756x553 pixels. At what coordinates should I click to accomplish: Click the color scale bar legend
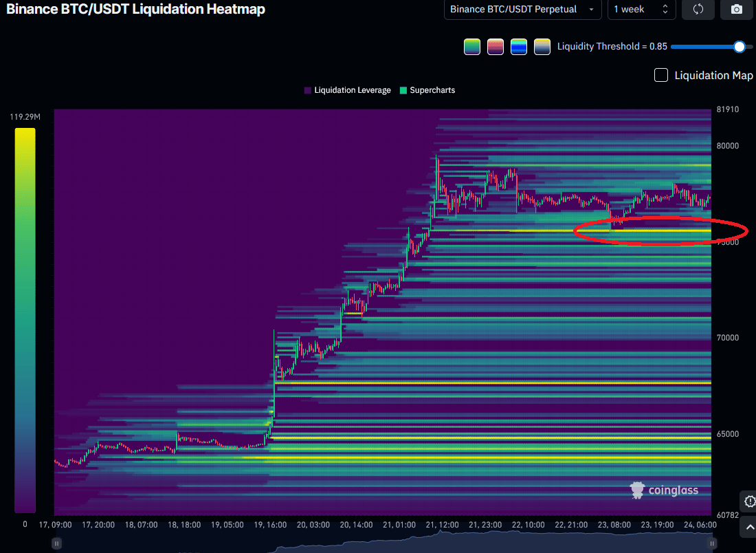25,321
